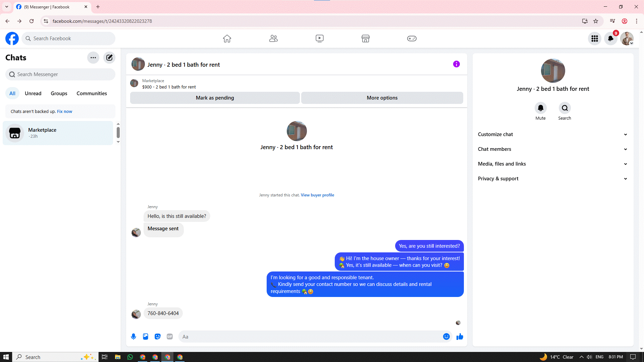Switch to the Unread chats tab
The image size is (644, 362).
tap(33, 94)
